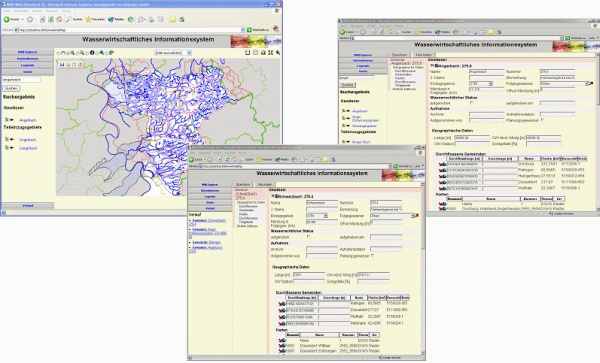Screen dimensions: 600x363
Task: Click the green back arrow in right browser window
Action: (x=343, y=32)
